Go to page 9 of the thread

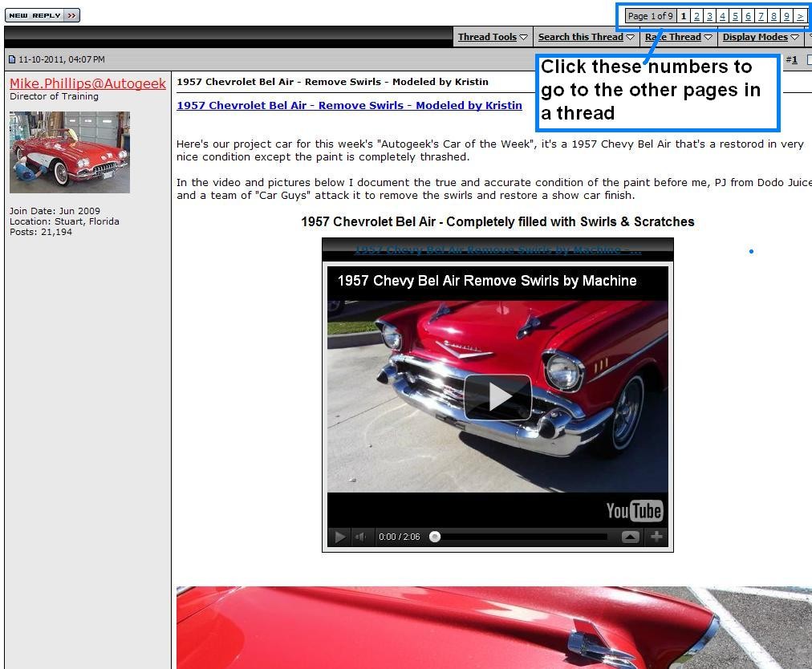(786, 16)
